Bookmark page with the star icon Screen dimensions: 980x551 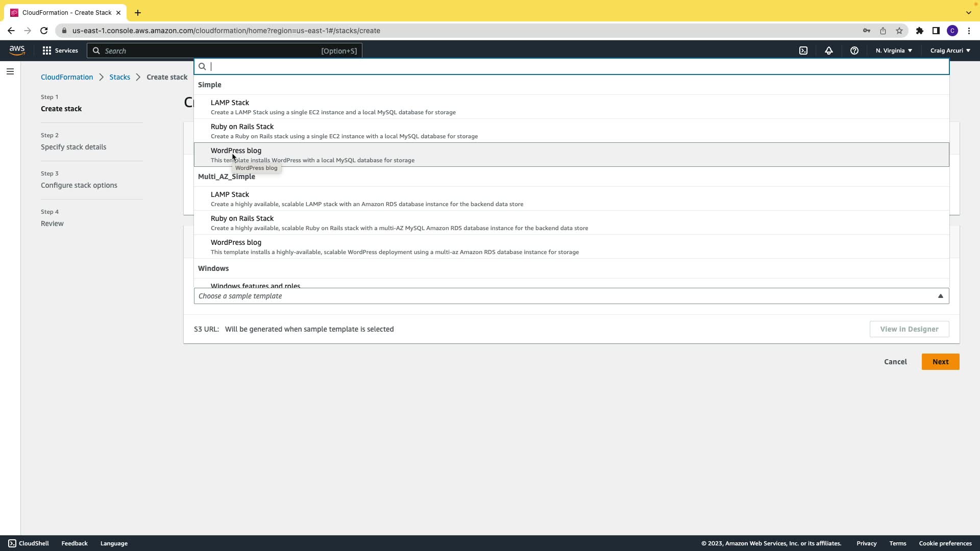click(899, 31)
